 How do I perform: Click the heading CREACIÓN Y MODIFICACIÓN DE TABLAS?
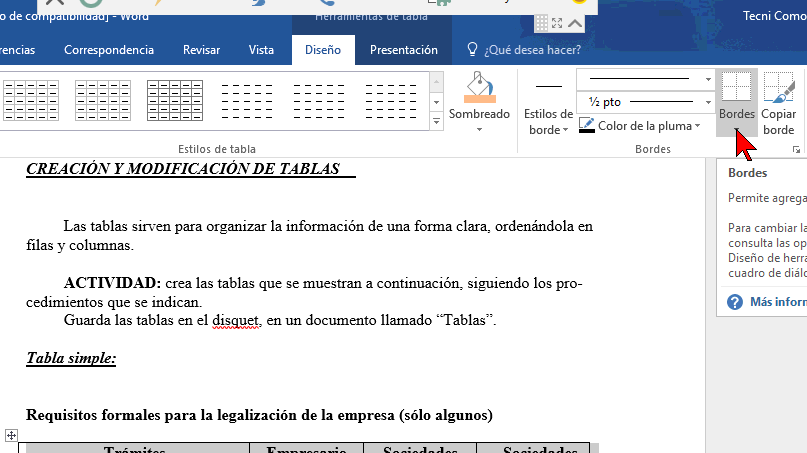183,169
